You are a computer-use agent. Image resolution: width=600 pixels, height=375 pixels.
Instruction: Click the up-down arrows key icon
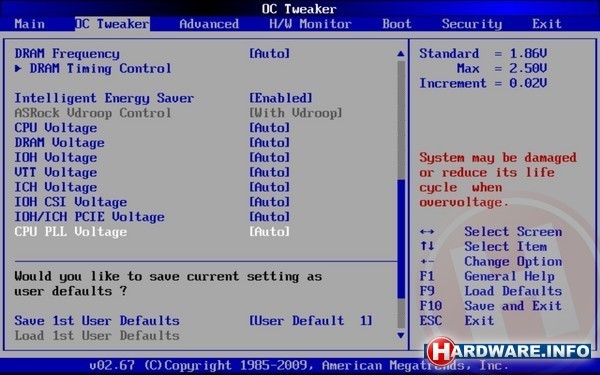427,246
